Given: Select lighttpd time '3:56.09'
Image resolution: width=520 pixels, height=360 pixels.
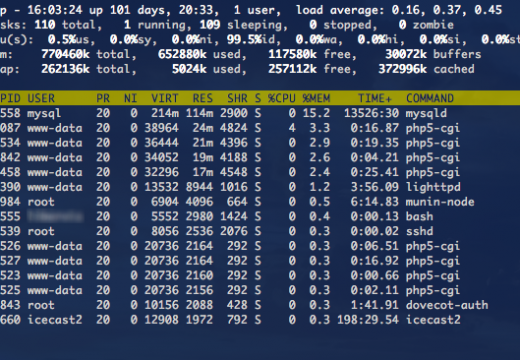Looking at the screenshot, I should [375, 187].
